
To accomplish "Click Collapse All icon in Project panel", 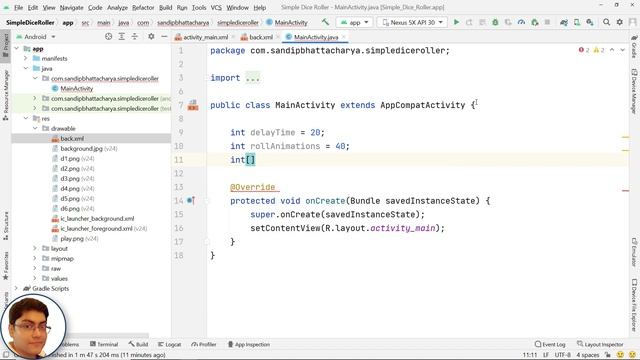I will (135, 37).
